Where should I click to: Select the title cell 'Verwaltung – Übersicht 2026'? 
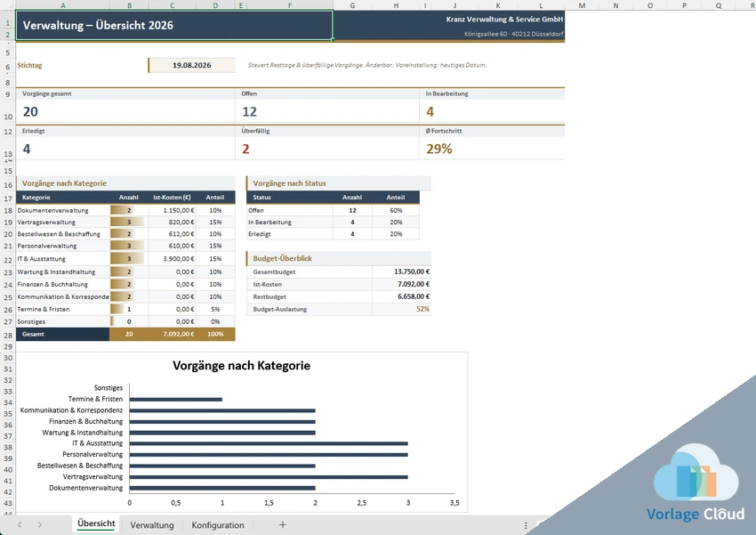point(174,25)
